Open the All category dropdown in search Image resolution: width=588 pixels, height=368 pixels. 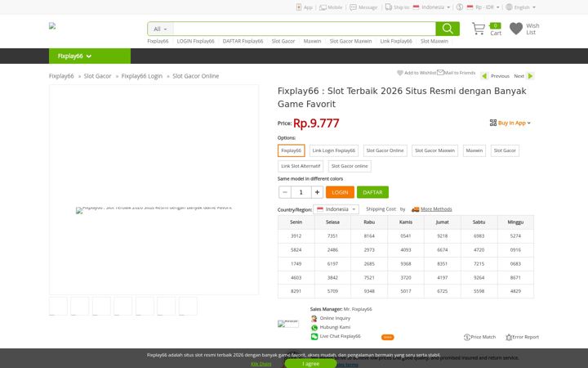[160, 29]
